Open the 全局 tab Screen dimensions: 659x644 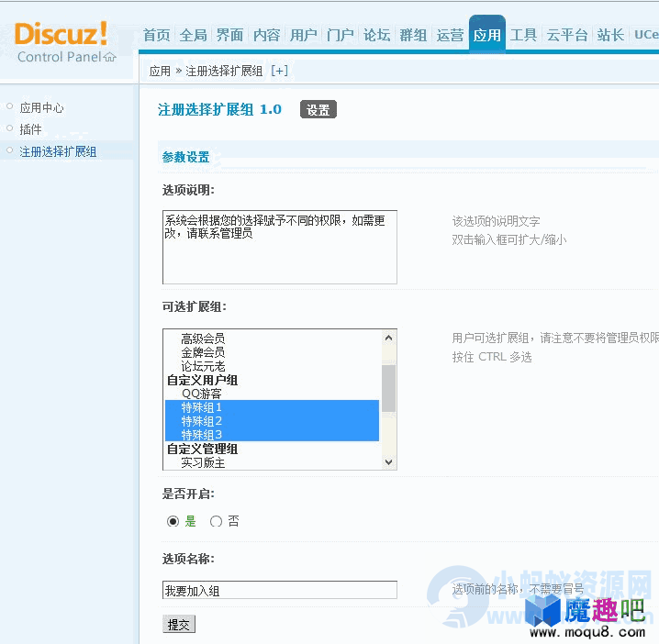[x=194, y=35]
